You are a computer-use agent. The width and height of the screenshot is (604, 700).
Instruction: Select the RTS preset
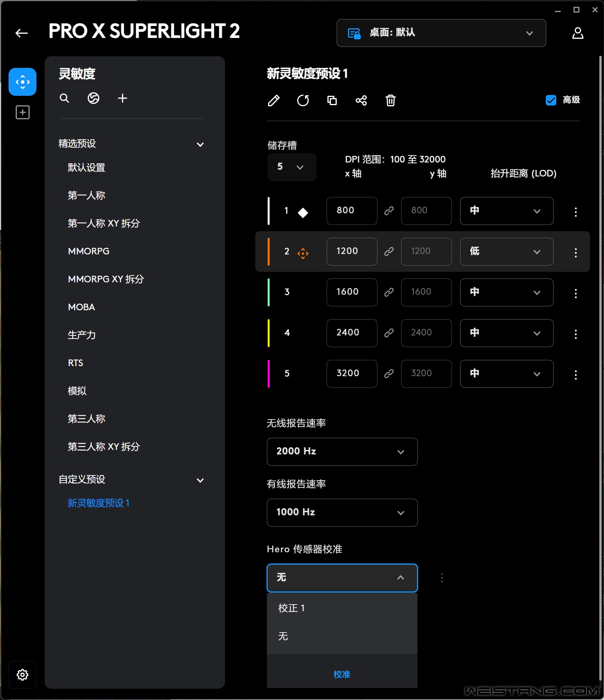pyautogui.click(x=76, y=363)
